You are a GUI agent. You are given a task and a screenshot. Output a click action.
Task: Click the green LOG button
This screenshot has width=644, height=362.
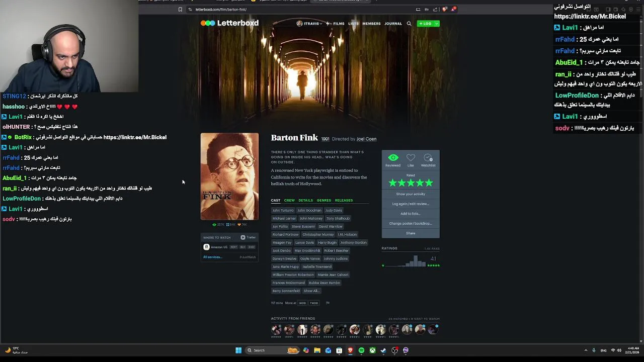426,24
